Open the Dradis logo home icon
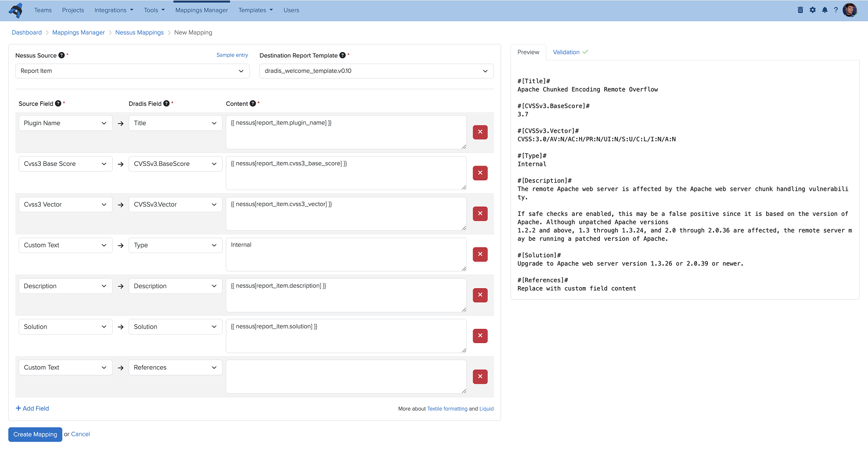 click(x=16, y=10)
